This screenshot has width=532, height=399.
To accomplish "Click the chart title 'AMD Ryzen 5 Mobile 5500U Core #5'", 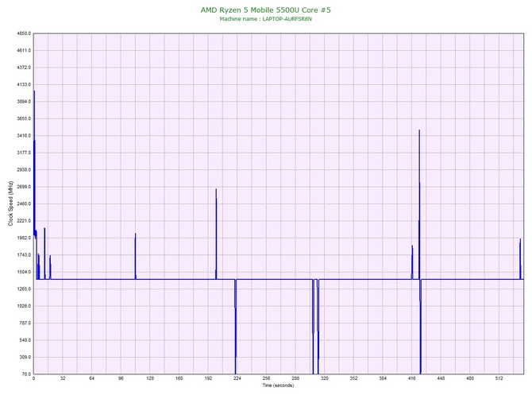I will point(266,10).
